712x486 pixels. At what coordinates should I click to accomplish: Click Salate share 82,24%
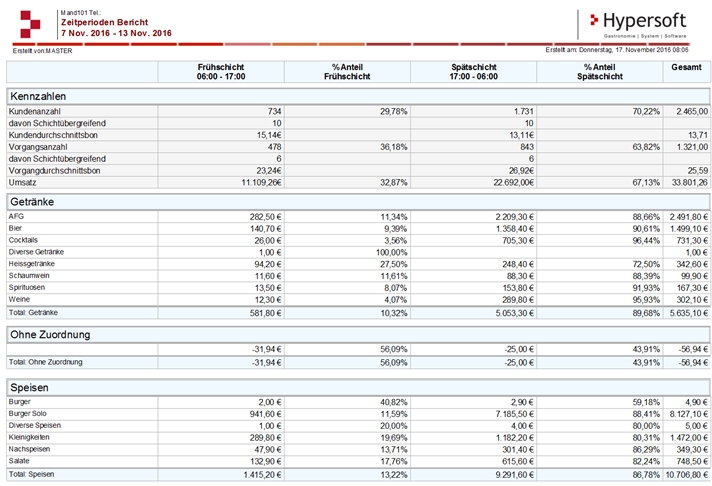pyautogui.click(x=646, y=461)
